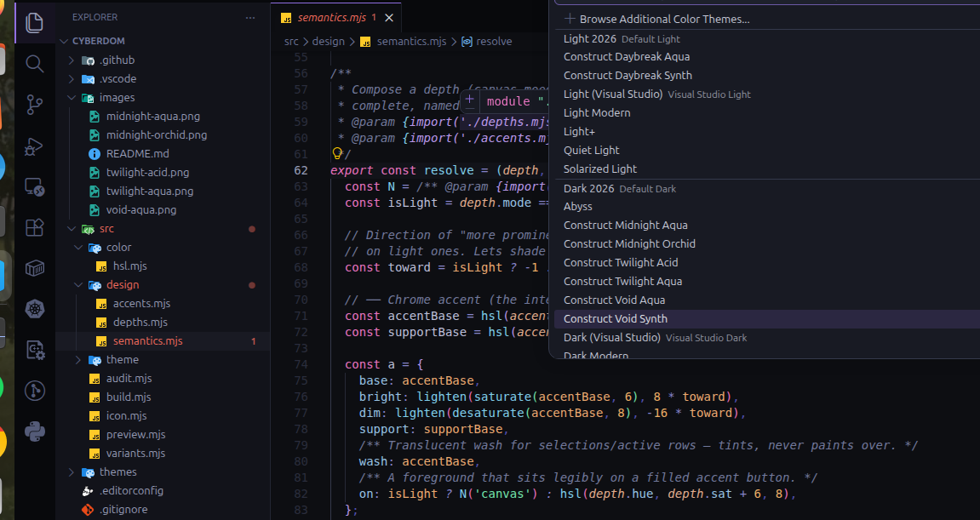Open the Python extension icon
The height and width of the screenshot is (520, 980).
pos(34,431)
